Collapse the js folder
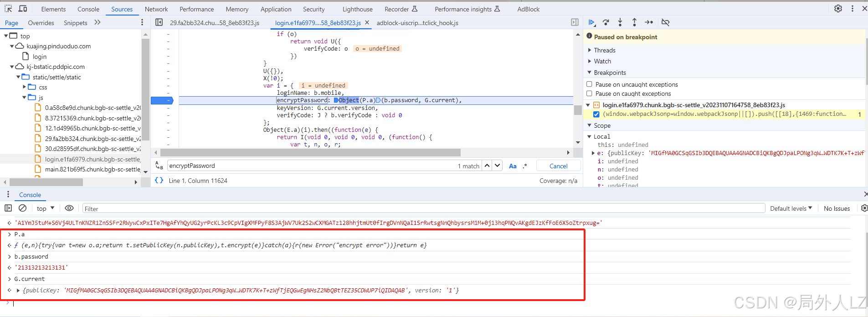This screenshot has height=317, width=868. (x=25, y=98)
